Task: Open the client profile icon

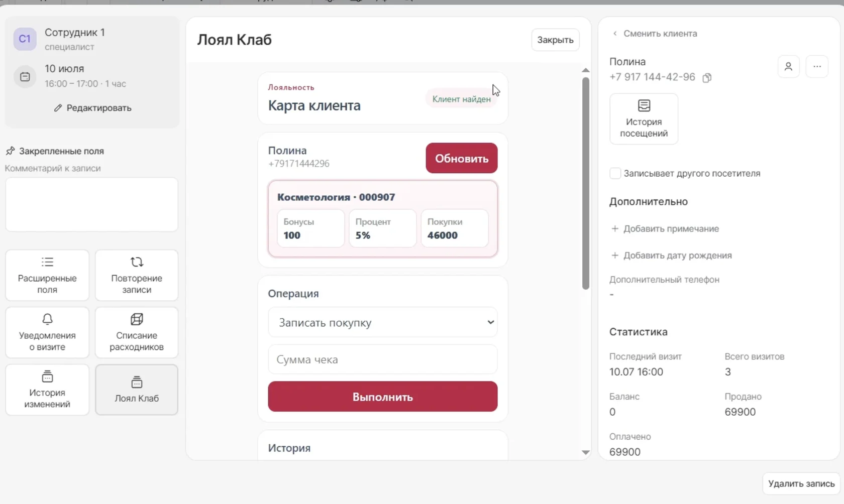Action: [x=788, y=66]
